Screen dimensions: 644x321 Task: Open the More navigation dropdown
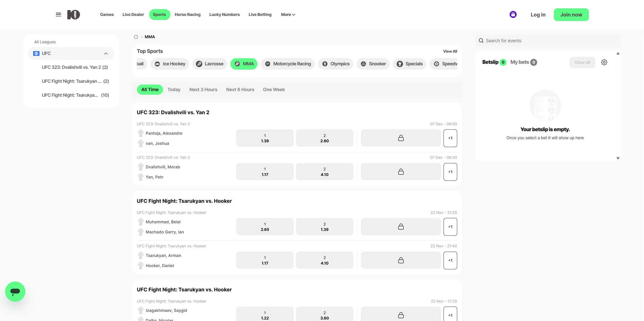coord(288,15)
